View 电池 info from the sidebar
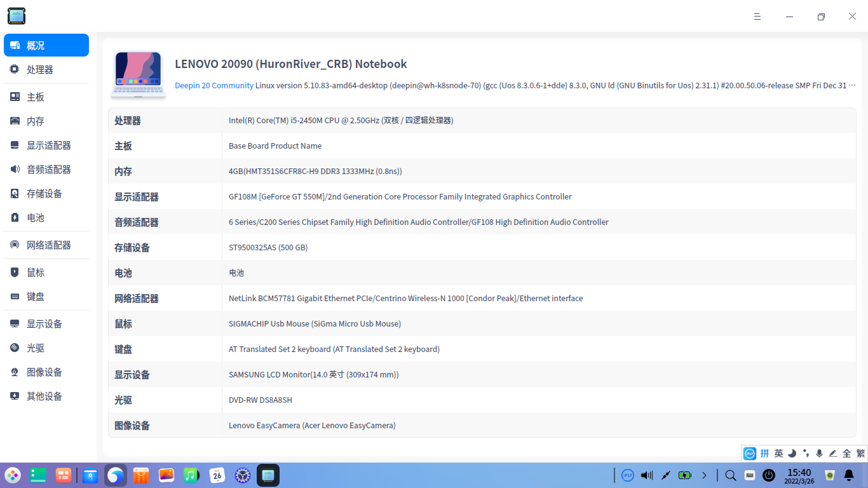The image size is (868, 488). click(x=46, y=217)
